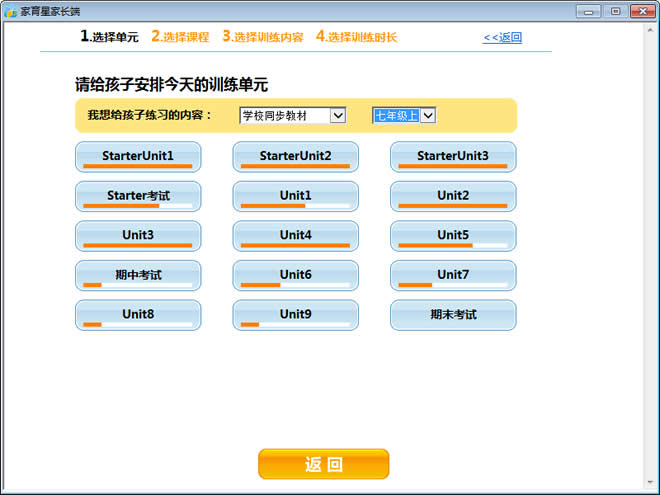
Task: Click the scrollbar down arrow
Action: 650,482
